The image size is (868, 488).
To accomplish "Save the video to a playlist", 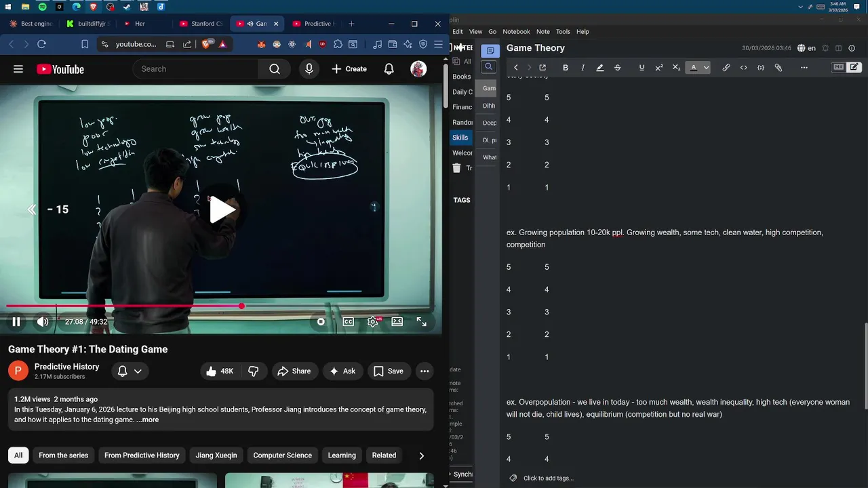I will click(x=389, y=371).
